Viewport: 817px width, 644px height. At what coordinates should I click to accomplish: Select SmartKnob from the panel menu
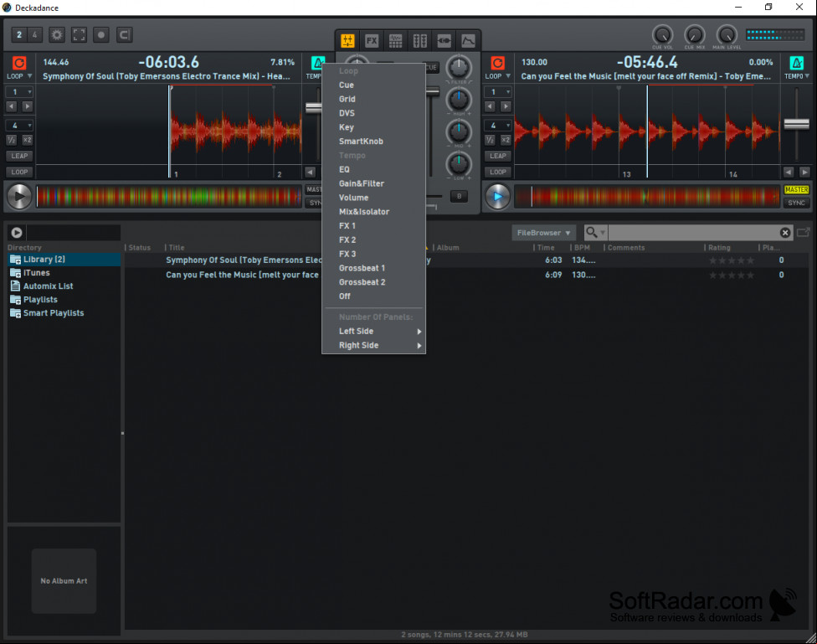[x=373, y=142]
